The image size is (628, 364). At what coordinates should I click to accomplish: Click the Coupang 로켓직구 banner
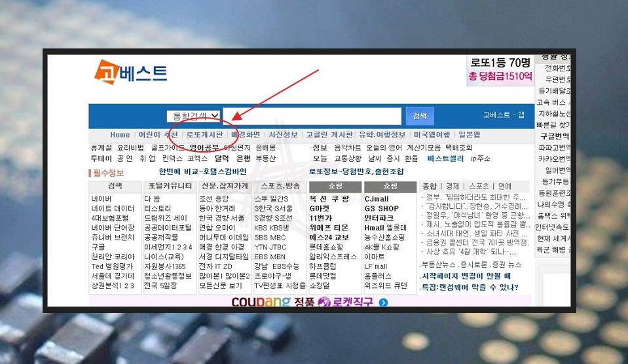point(310,301)
